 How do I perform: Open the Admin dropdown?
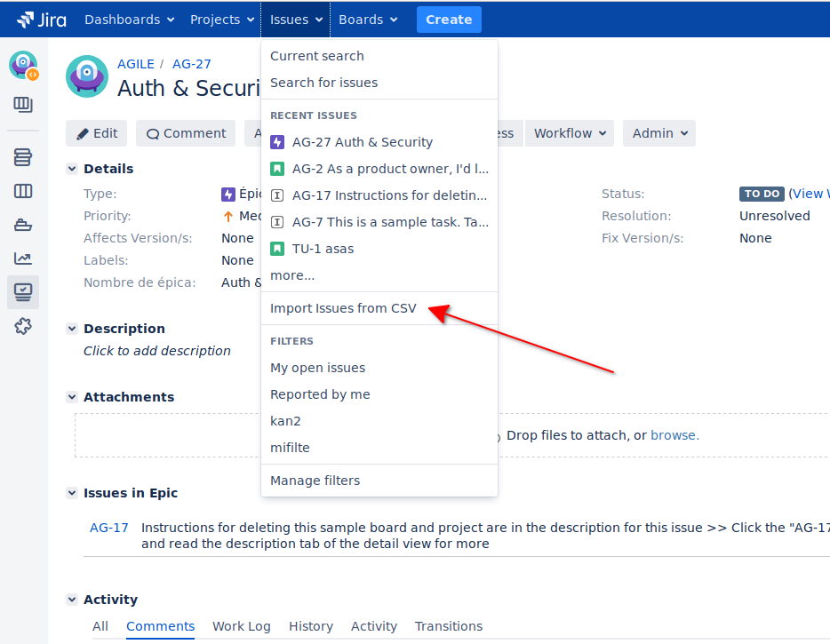[x=659, y=133]
